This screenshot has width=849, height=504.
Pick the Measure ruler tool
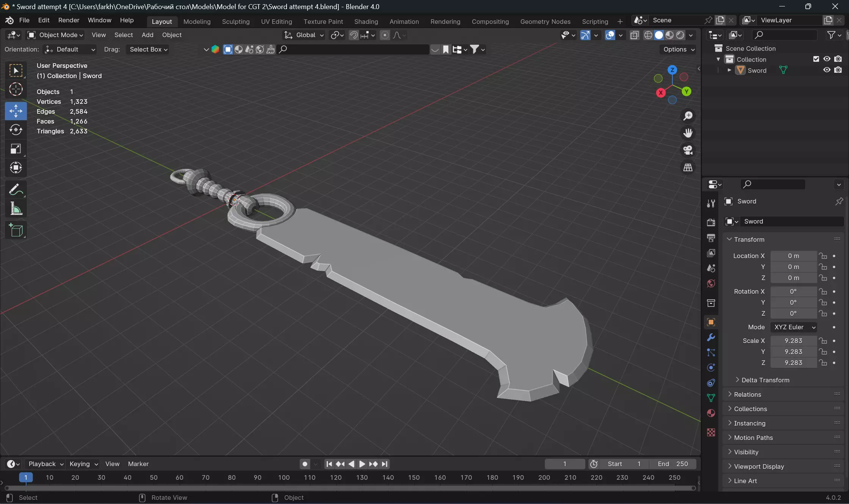tap(16, 208)
